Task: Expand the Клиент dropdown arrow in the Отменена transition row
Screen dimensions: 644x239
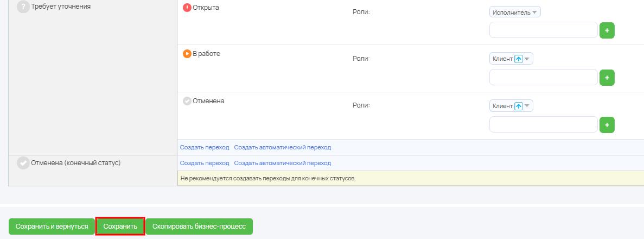Action: (527, 106)
